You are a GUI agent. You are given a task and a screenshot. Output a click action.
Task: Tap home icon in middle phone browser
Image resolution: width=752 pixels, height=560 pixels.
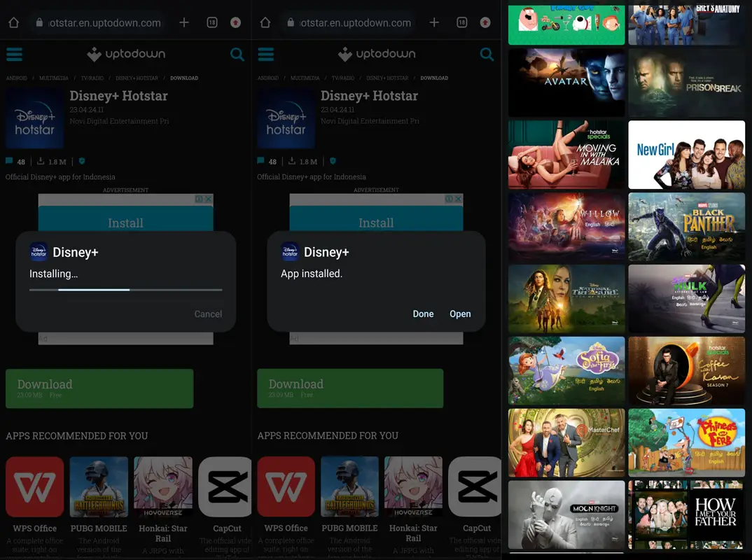[x=265, y=22]
